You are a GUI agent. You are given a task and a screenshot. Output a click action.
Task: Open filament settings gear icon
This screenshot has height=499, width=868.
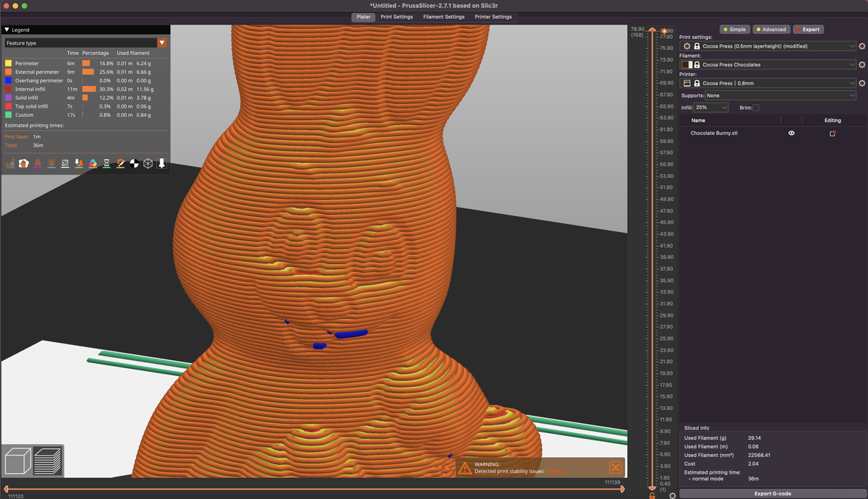[x=862, y=64]
